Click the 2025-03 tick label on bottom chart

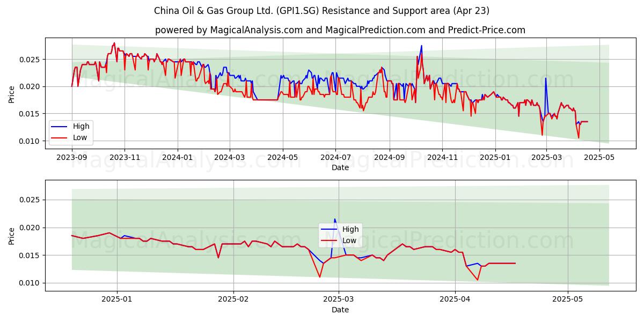tap(339, 299)
